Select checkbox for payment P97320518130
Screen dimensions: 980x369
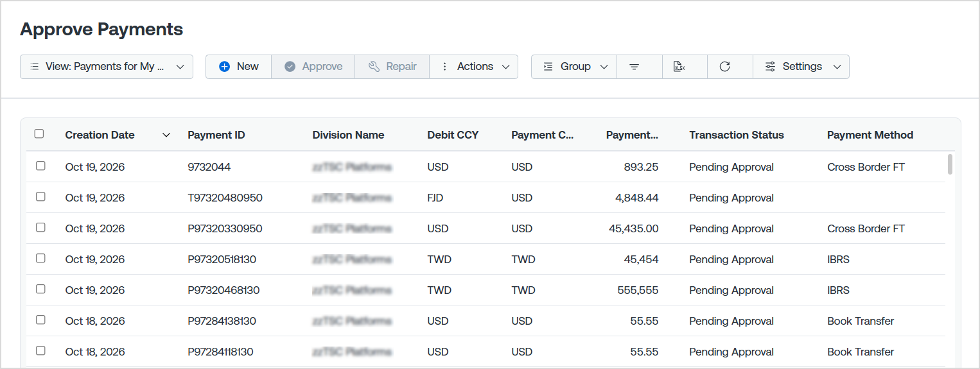click(x=40, y=258)
